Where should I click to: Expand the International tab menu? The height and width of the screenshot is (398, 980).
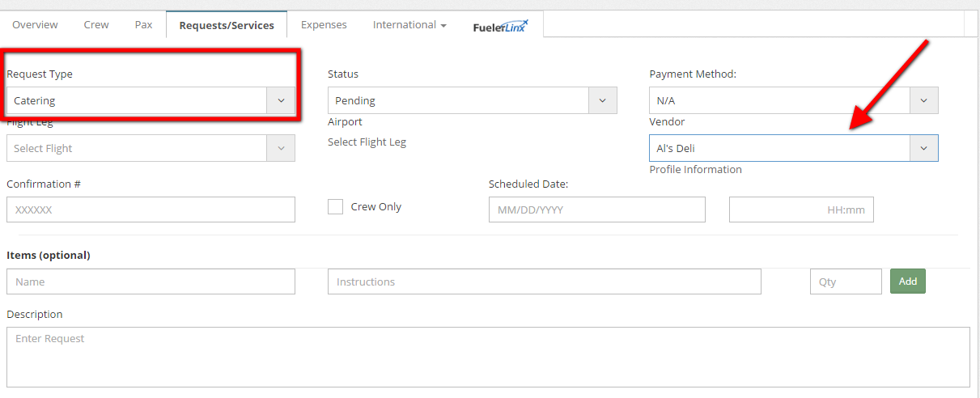pos(409,25)
